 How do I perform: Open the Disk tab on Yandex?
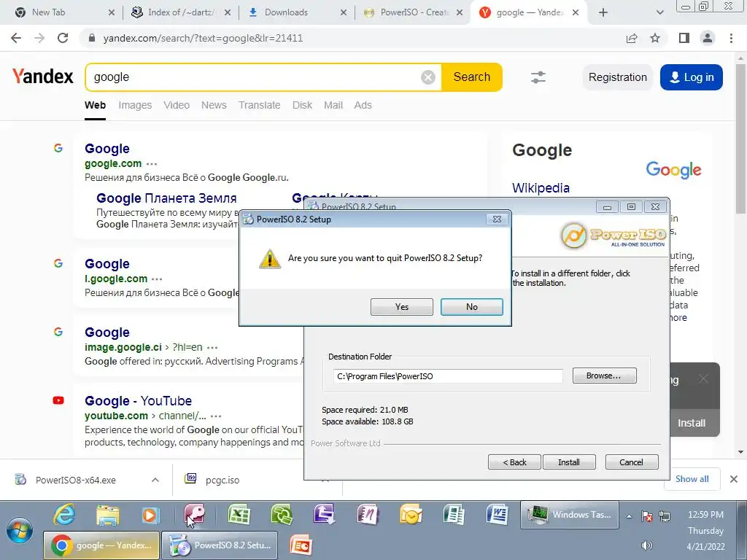pyautogui.click(x=302, y=105)
